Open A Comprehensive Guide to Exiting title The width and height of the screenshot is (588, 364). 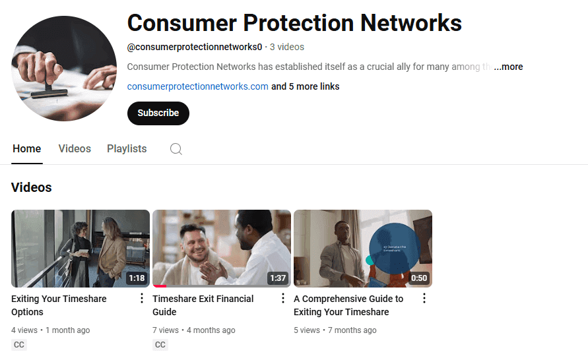point(348,305)
